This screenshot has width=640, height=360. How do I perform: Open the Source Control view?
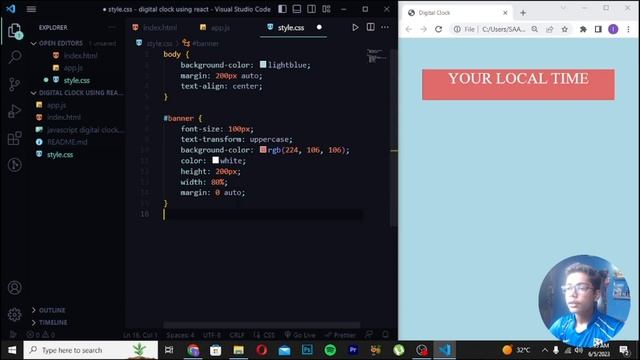[x=15, y=84]
